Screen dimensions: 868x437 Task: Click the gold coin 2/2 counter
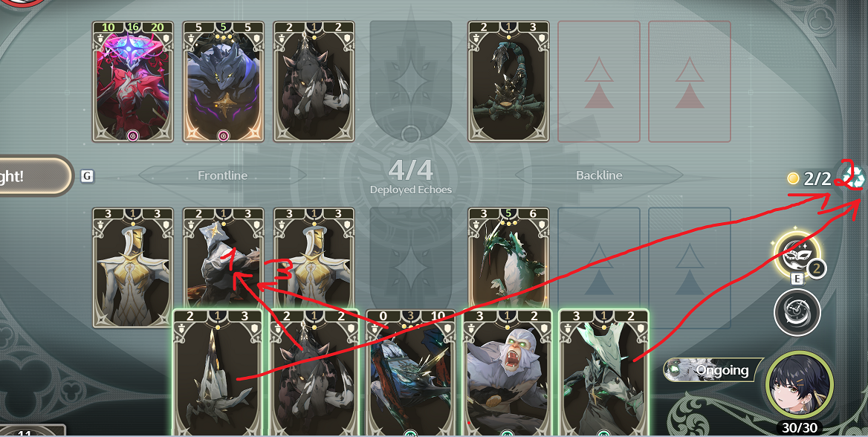point(810,178)
